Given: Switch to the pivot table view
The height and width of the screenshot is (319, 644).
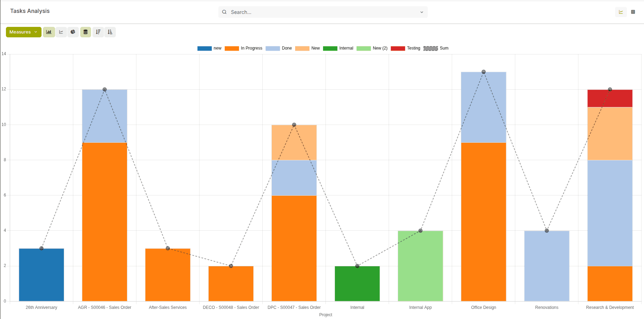Looking at the screenshot, I should coord(633,12).
